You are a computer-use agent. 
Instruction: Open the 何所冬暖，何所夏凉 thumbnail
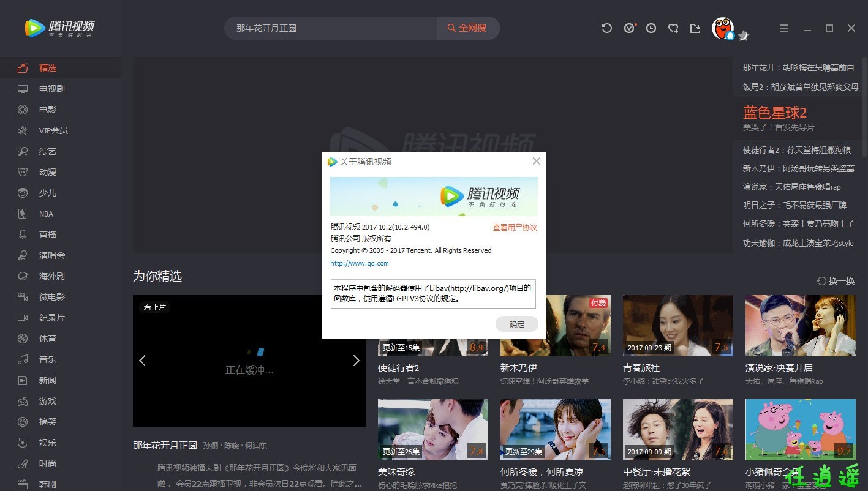(x=556, y=430)
